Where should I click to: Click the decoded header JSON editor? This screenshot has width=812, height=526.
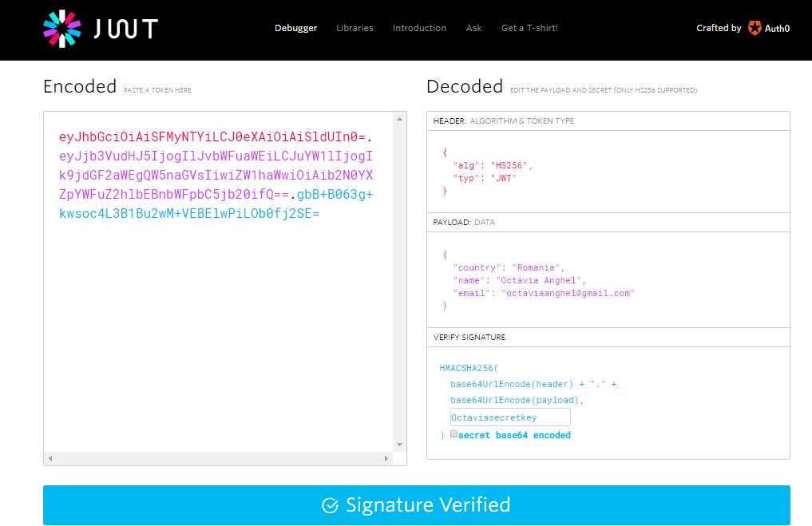pos(608,172)
